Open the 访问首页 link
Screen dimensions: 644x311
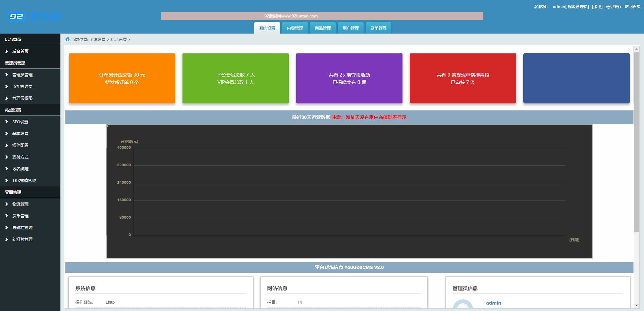click(632, 7)
